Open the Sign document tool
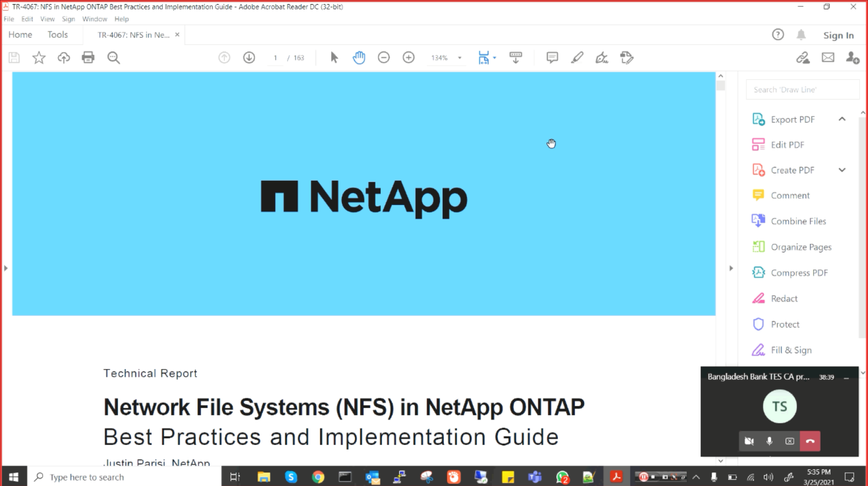This screenshot has height=486, width=868. (601, 57)
